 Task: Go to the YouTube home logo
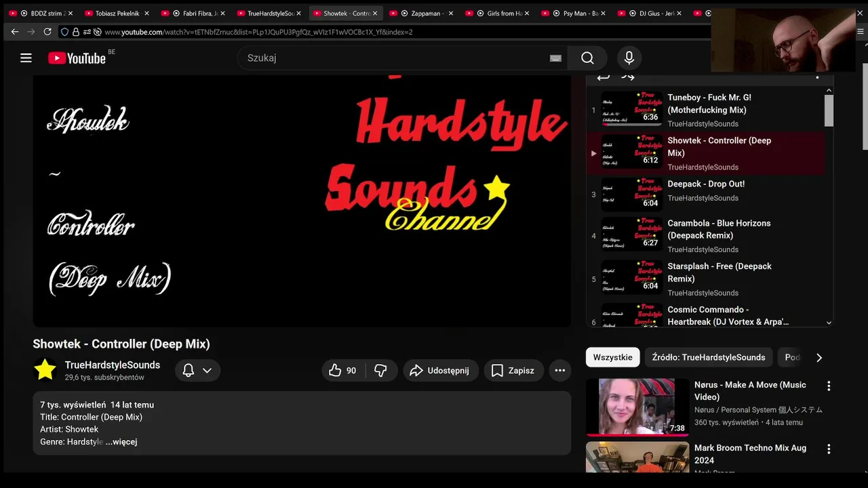click(77, 58)
